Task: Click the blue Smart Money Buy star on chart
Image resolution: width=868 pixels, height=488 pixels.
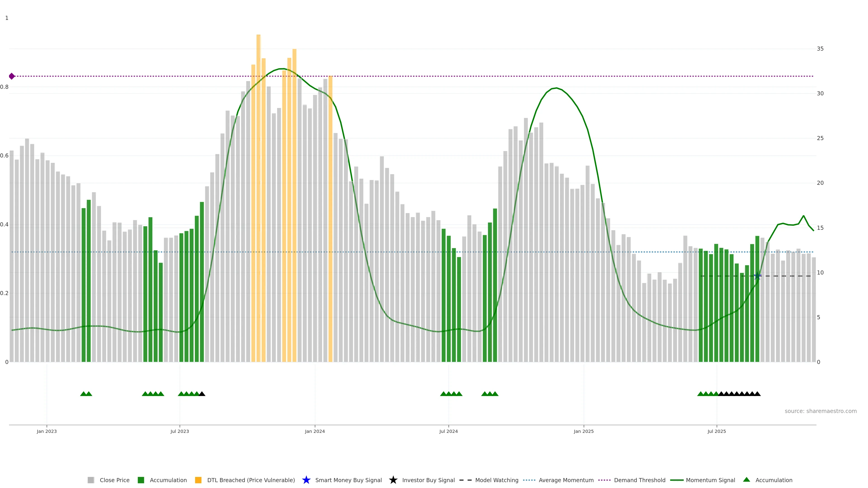Action: [757, 276]
